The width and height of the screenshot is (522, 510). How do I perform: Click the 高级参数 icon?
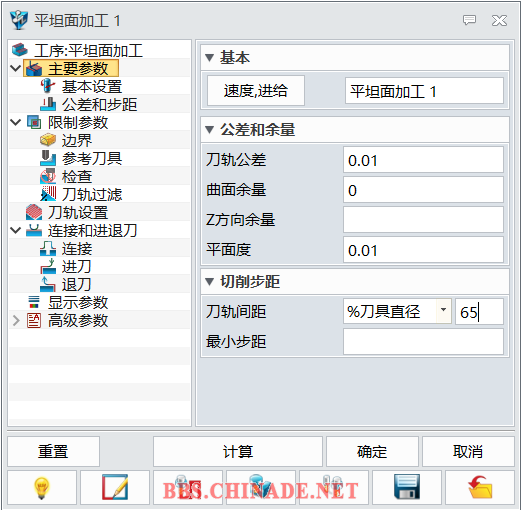click(34, 320)
